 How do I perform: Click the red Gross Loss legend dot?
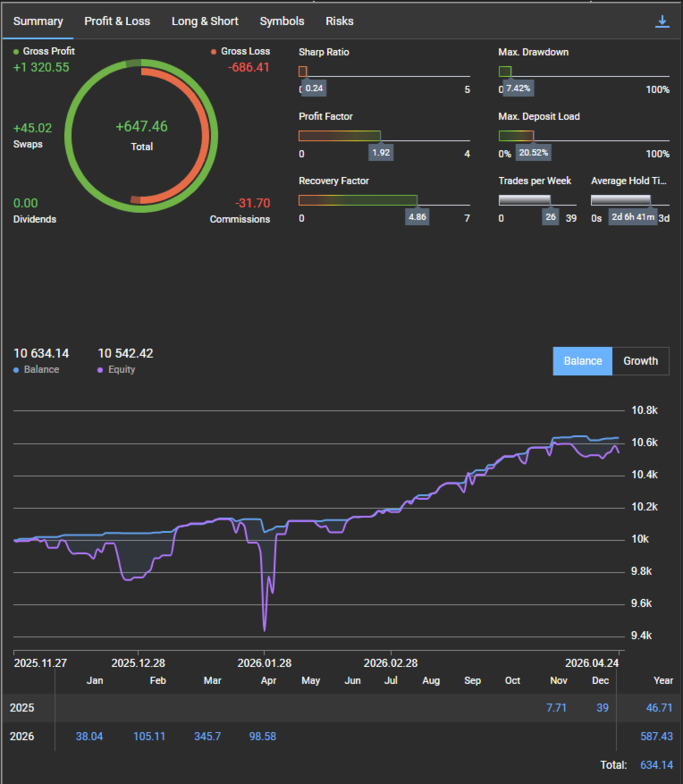point(214,52)
